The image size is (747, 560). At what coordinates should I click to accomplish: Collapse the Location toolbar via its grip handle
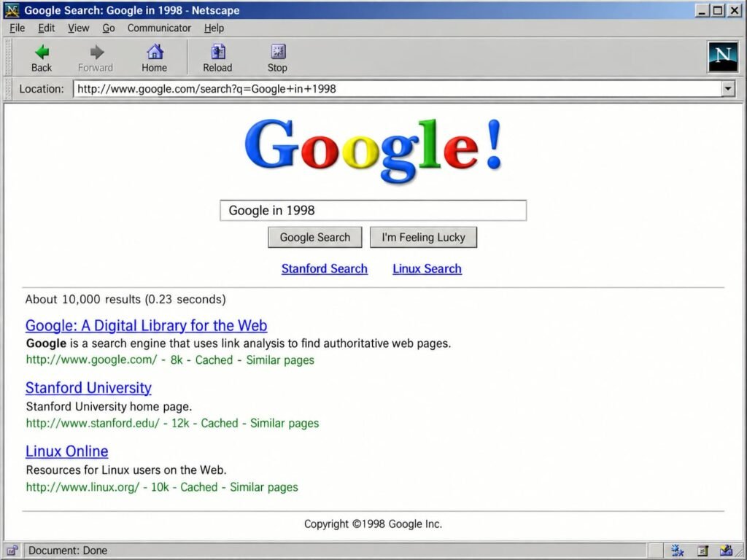click(x=7, y=89)
